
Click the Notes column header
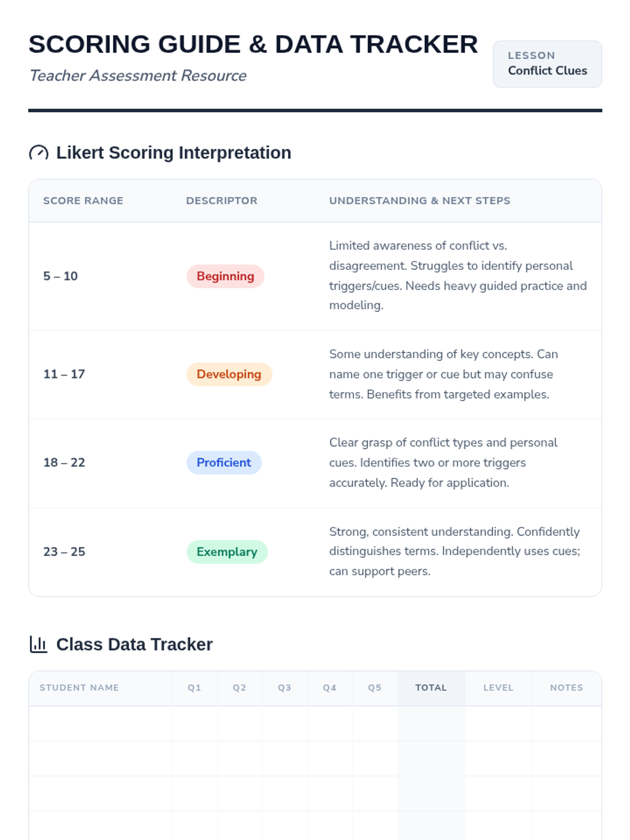[x=566, y=688]
